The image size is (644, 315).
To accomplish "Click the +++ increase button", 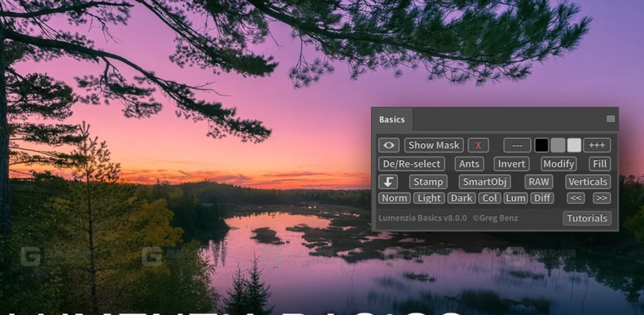I will click(x=597, y=145).
